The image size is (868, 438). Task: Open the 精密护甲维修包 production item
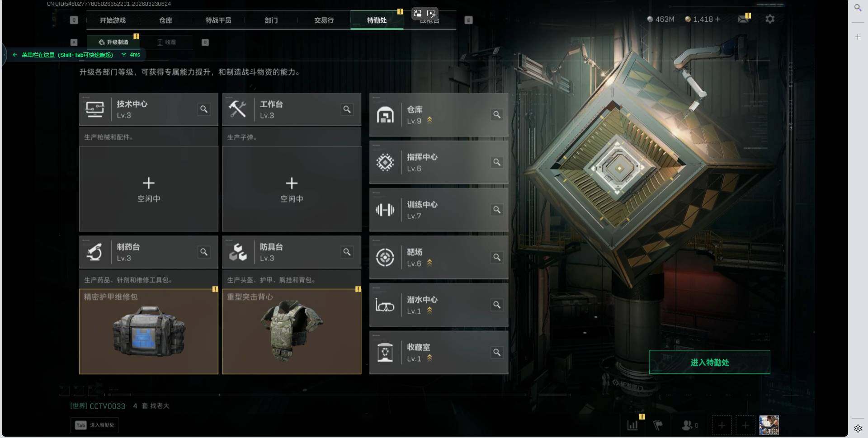149,331
